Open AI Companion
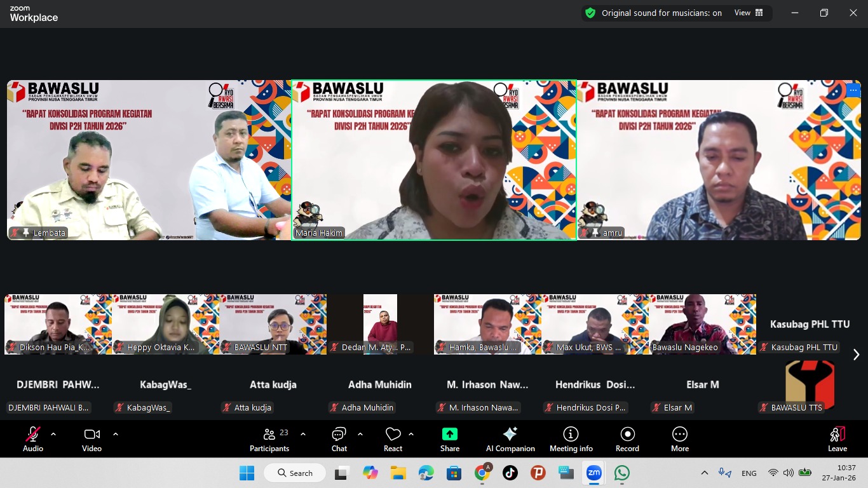 point(510,438)
